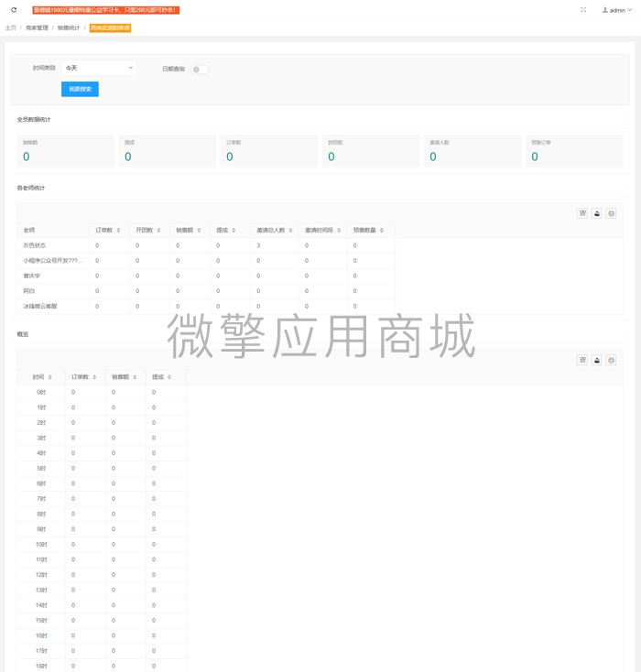This screenshot has width=641, height=672.
Task: Click the value 3 in 邀请总人数 column
Action: (x=258, y=245)
